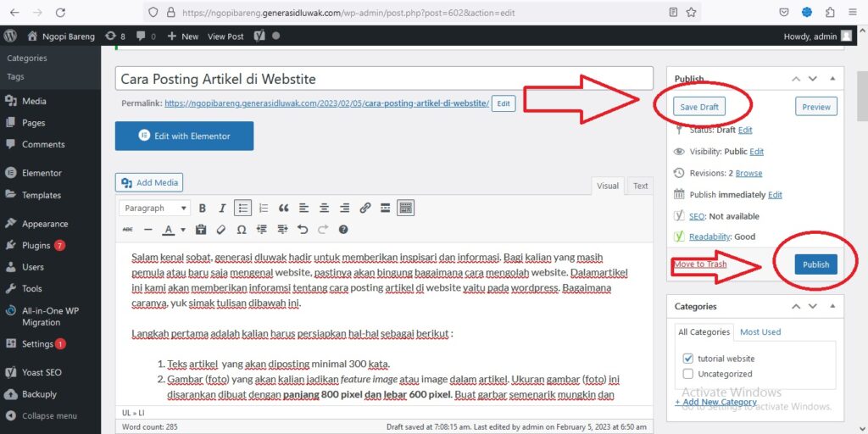Image resolution: width=868 pixels, height=434 pixels.
Task: Bookmark this page with star icon
Action: [x=691, y=12]
